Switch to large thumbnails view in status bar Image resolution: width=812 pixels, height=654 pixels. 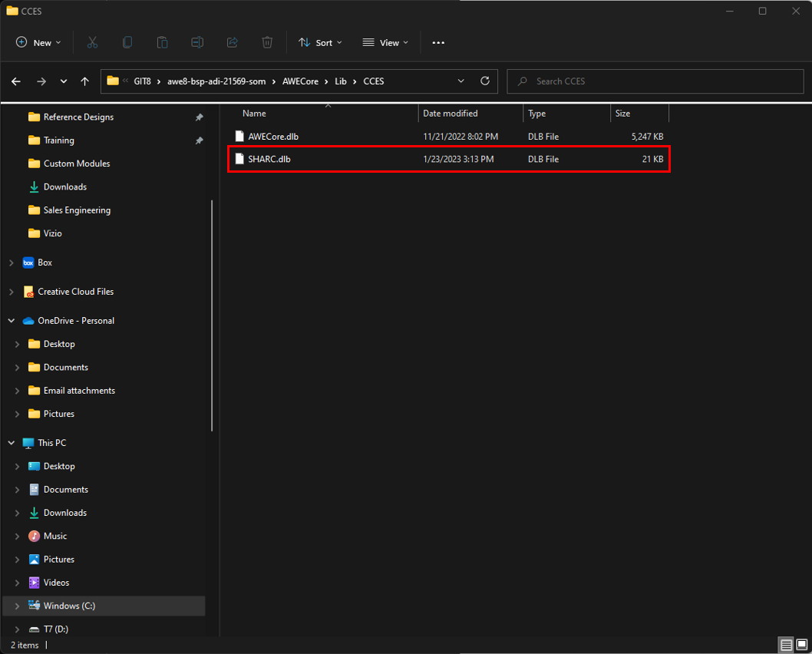click(802, 645)
